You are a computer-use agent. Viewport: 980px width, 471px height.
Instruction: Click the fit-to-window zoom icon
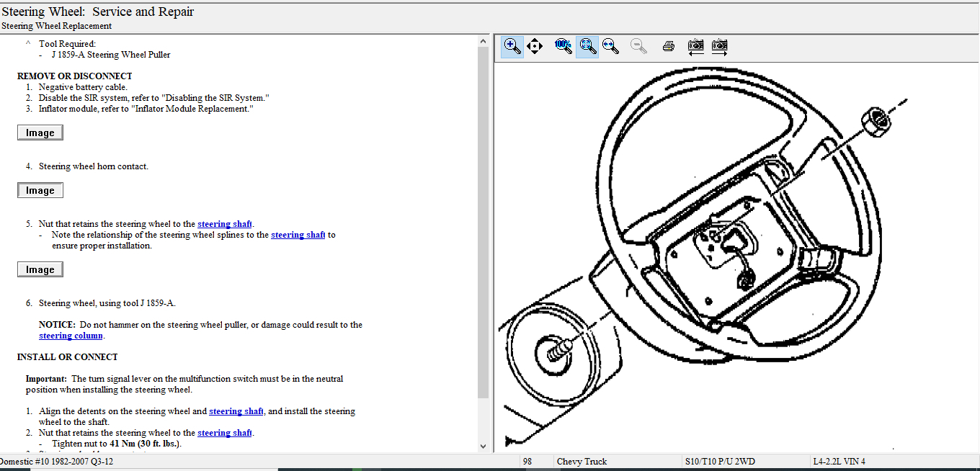pyautogui.click(x=587, y=46)
